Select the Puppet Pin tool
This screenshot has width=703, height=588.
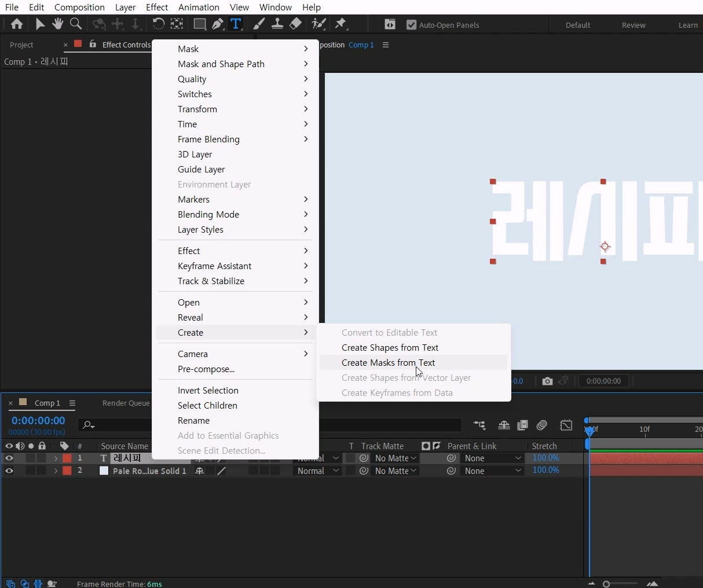tap(342, 24)
